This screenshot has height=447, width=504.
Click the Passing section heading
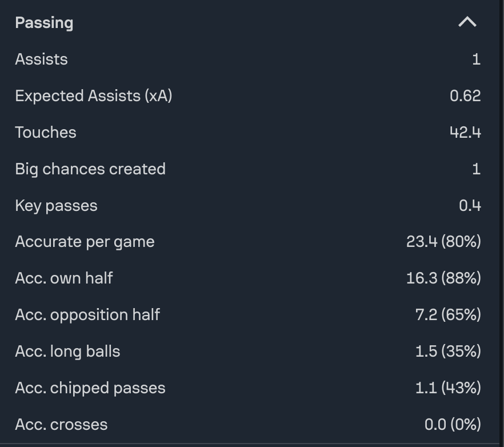point(44,23)
